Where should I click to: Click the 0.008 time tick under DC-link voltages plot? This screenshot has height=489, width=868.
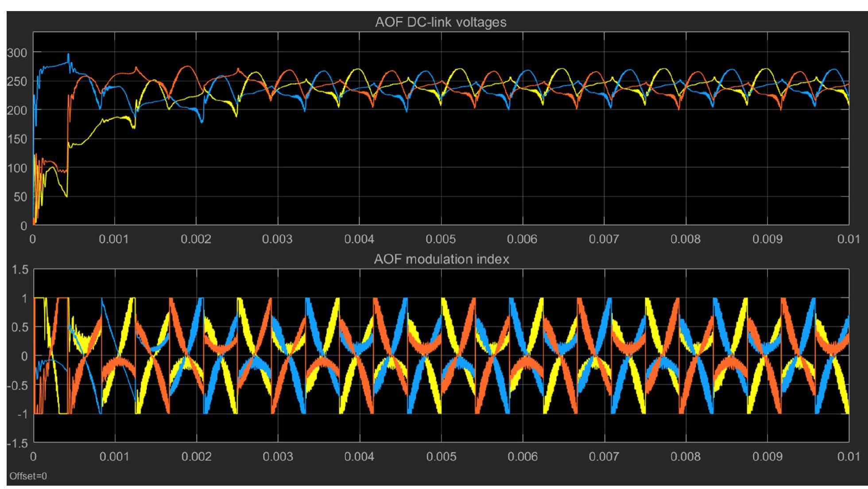(686, 239)
